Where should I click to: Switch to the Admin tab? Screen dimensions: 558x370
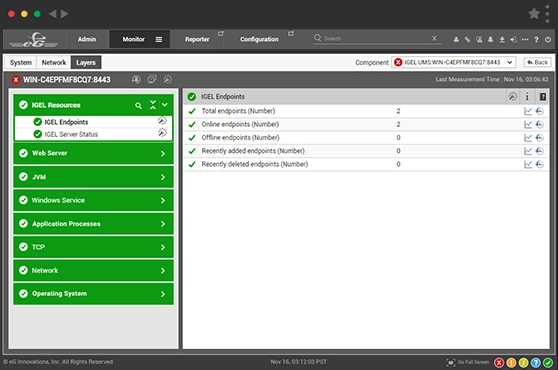87,39
